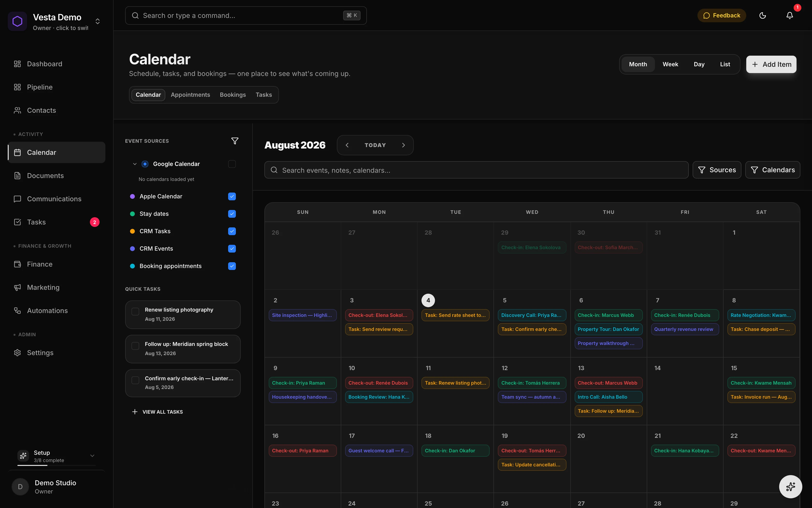Focus the Search events, notes, calendars field
Screen dimensions: 812x508
pos(476,170)
